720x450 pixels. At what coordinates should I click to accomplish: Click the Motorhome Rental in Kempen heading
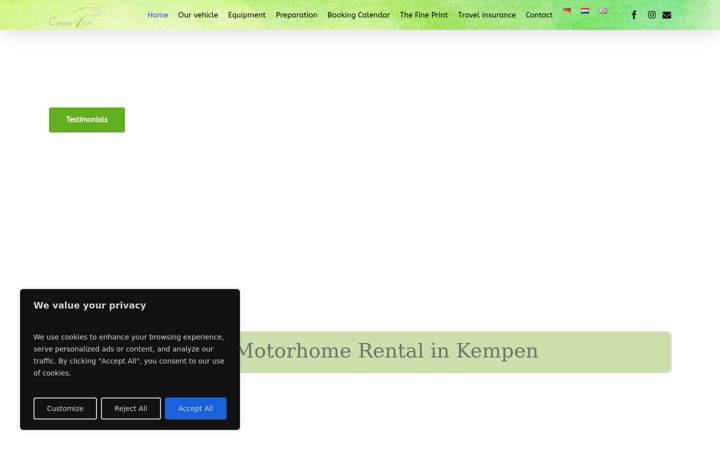(x=387, y=351)
